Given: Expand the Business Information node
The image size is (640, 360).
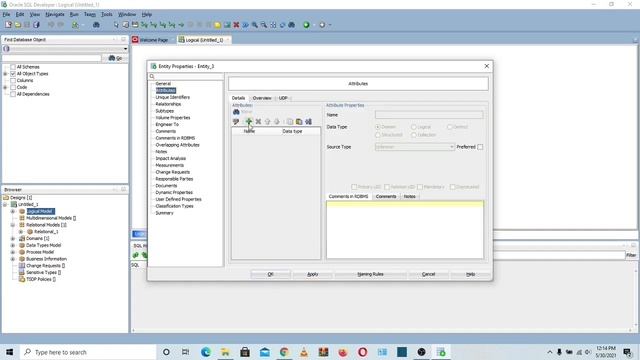Looking at the screenshot, I should coord(13,259).
